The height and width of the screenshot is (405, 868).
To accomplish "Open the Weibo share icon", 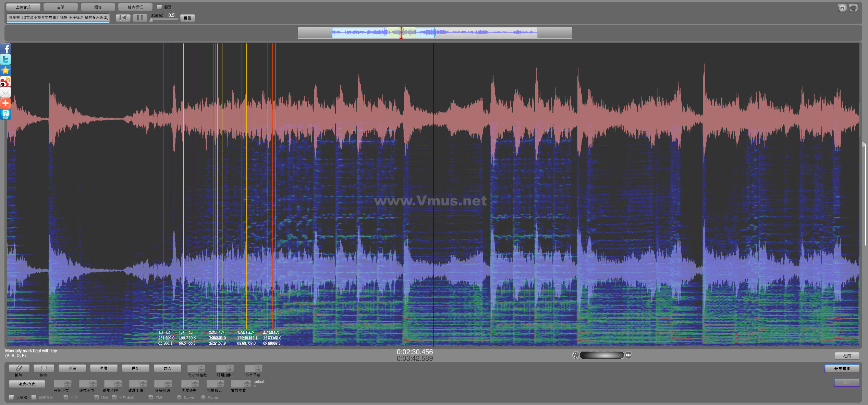I will [5, 82].
